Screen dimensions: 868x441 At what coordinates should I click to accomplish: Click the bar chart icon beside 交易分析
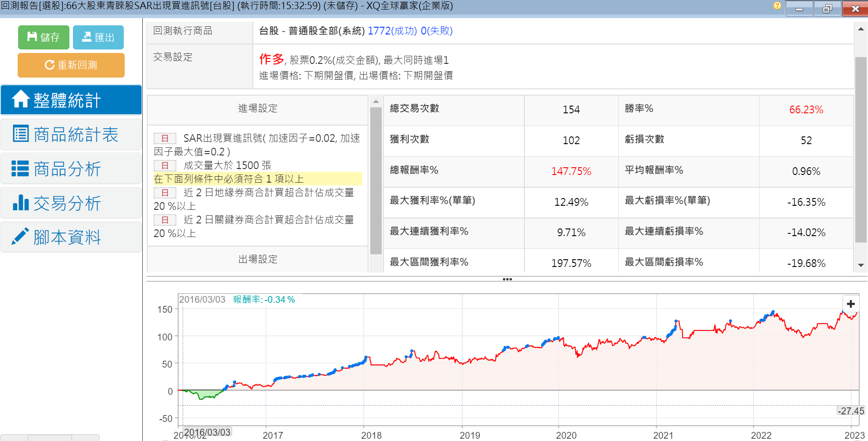[20, 203]
